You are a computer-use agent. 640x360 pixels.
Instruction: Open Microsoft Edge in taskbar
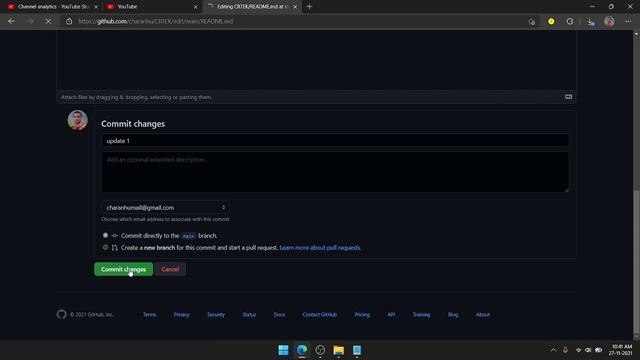302,350
